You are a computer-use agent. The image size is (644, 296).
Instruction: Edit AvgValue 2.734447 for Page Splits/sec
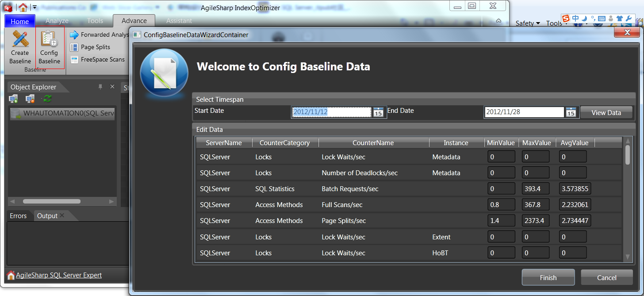click(x=575, y=221)
